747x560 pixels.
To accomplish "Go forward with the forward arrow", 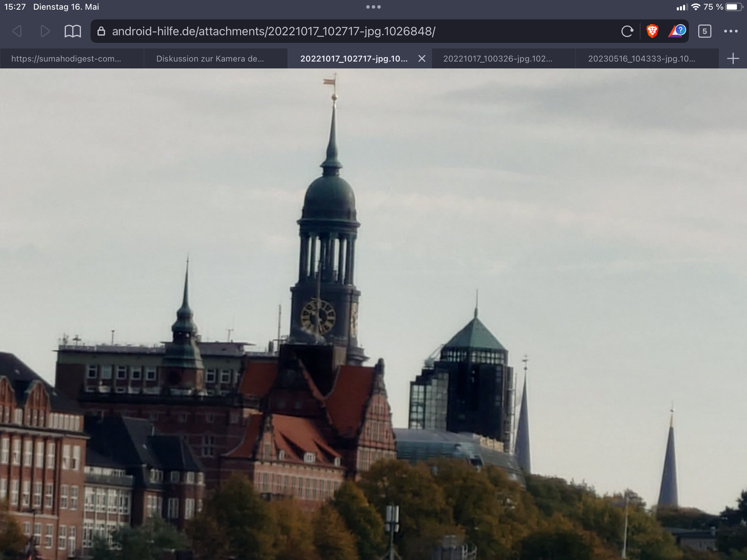I will [x=45, y=31].
